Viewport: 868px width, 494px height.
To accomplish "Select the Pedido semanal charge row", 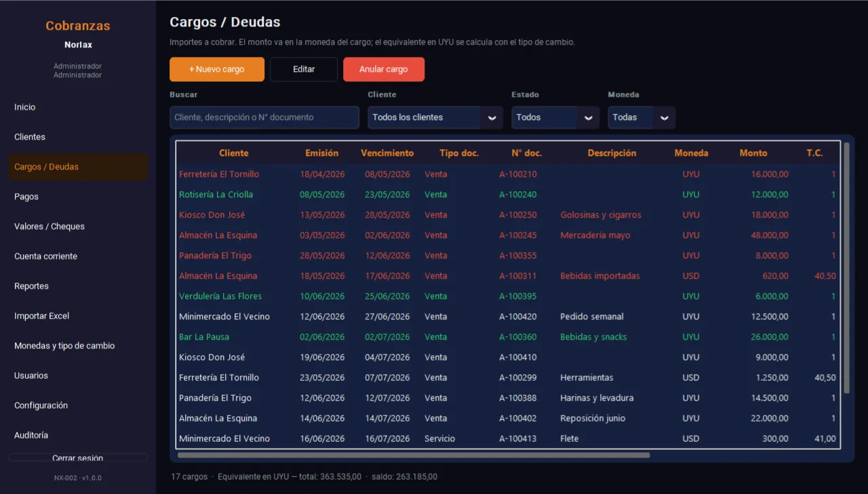I will [x=508, y=316].
